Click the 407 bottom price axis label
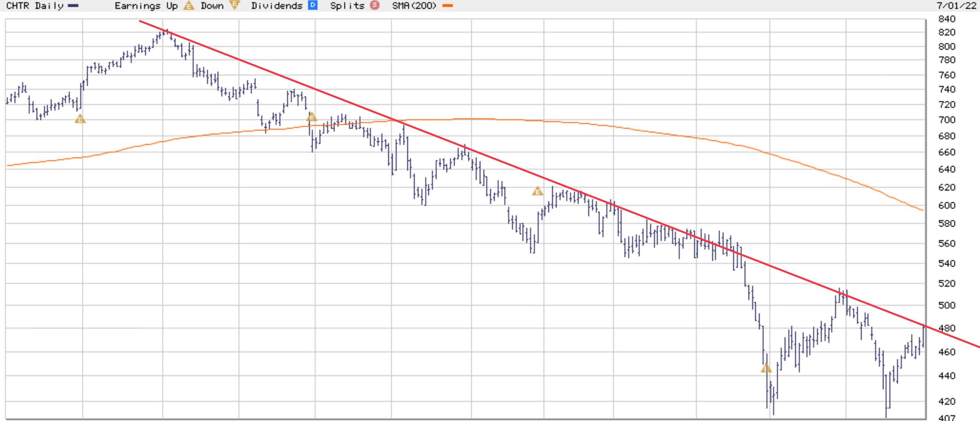This screenshot has height=421, width=980. pyautogui.click(x=947, y=417)
